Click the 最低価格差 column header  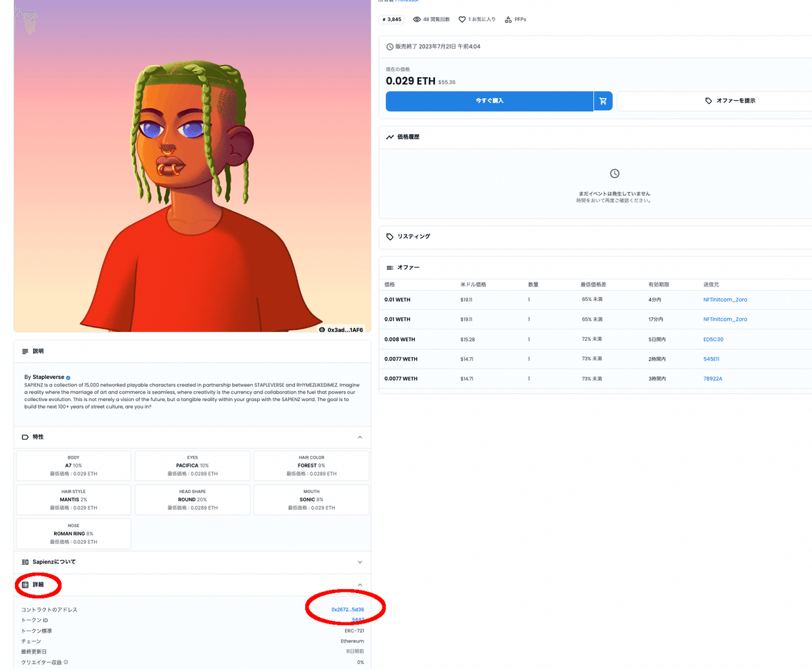click(594, 285)
